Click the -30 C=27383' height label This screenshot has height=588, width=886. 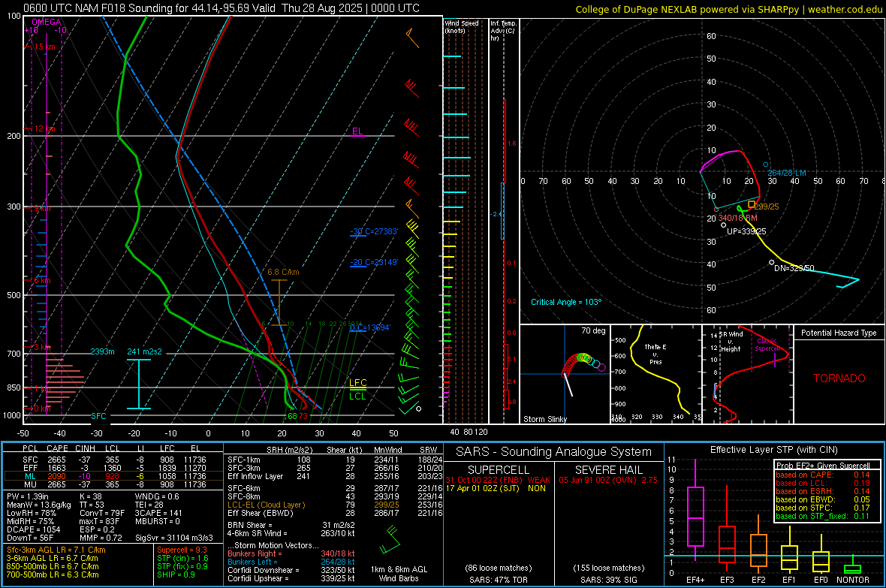[x=374, y=231]
